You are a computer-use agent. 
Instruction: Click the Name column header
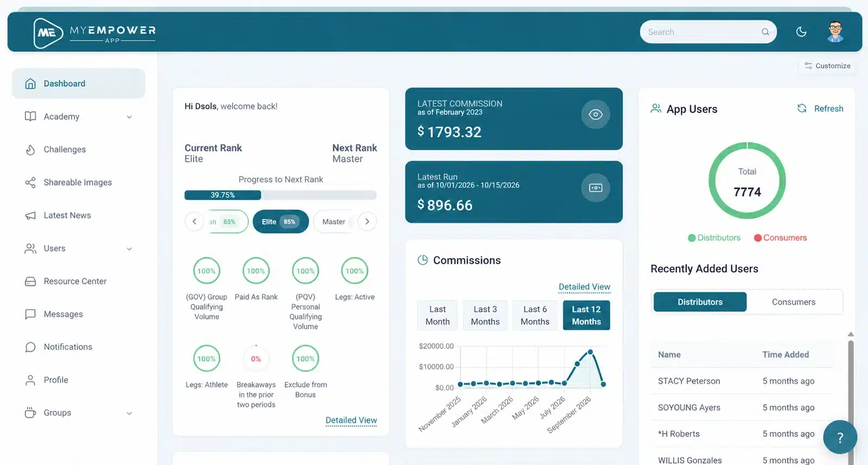(669, 354)
